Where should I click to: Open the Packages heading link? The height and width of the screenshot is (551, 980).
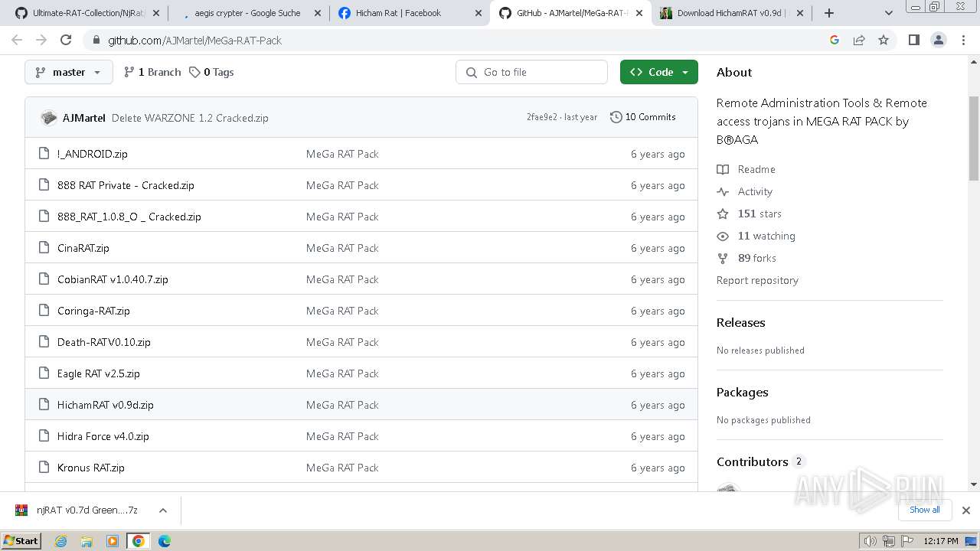(742, 392)
